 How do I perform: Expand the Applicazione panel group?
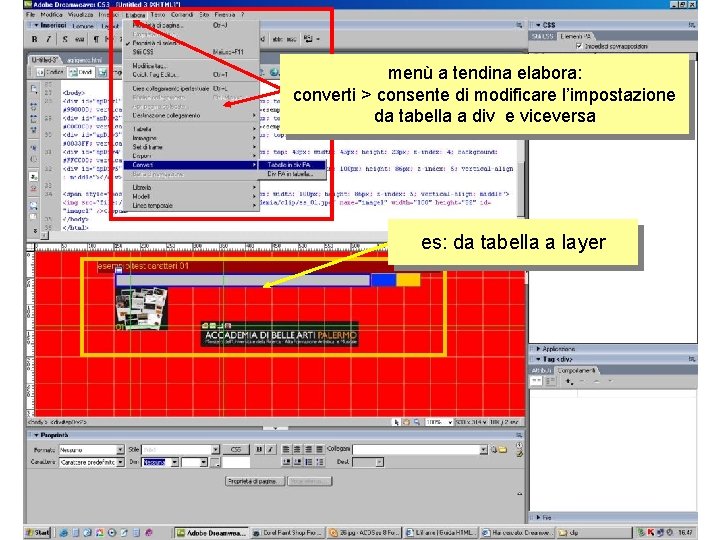538,349
